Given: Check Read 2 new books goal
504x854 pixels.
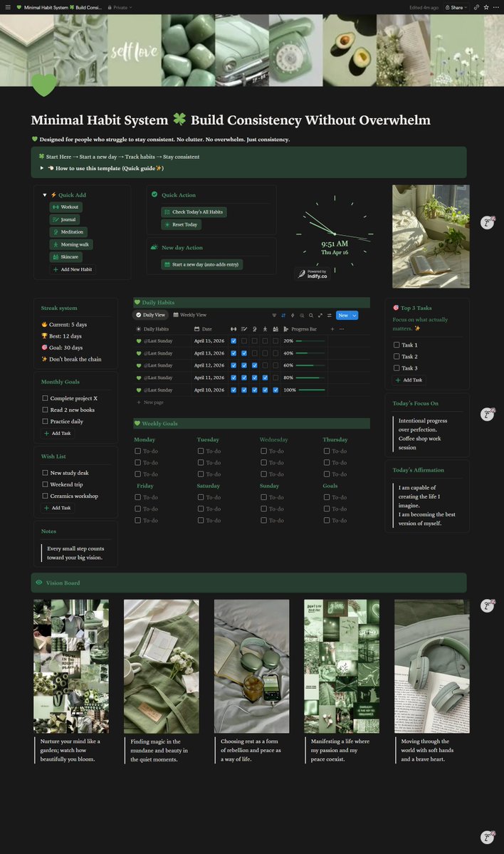Looking at the screenshot, I should [45, 410].
